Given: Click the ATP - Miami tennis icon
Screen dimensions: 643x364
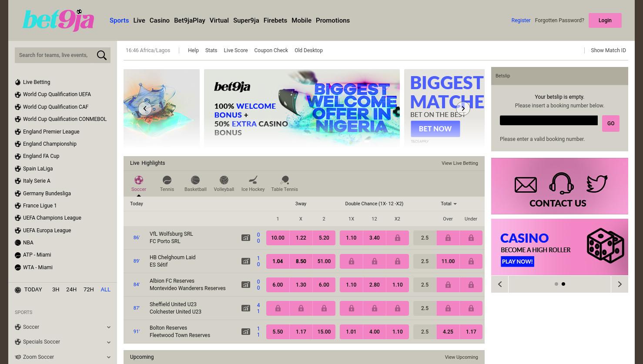Looking at the screenshot, I should tap(18, 255).
